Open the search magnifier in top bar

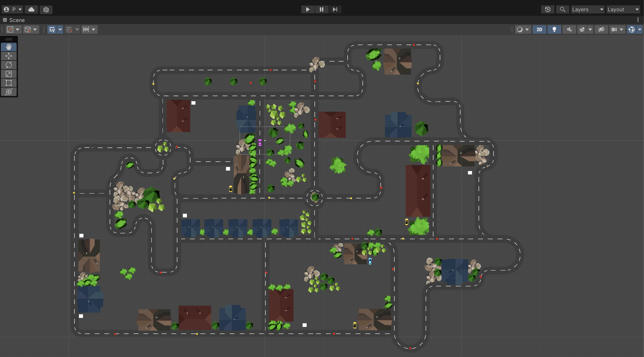[562, 10]
